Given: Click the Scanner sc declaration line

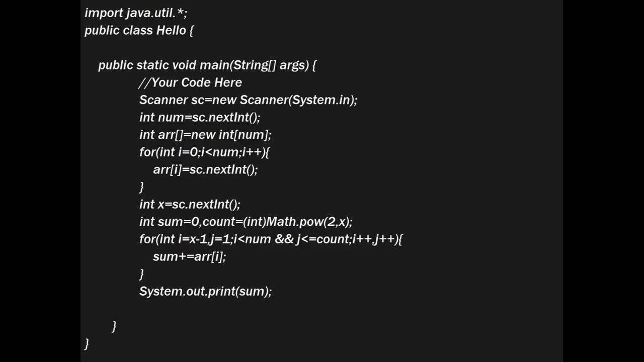Looking at the screenshot, I should tap(248, 100).
